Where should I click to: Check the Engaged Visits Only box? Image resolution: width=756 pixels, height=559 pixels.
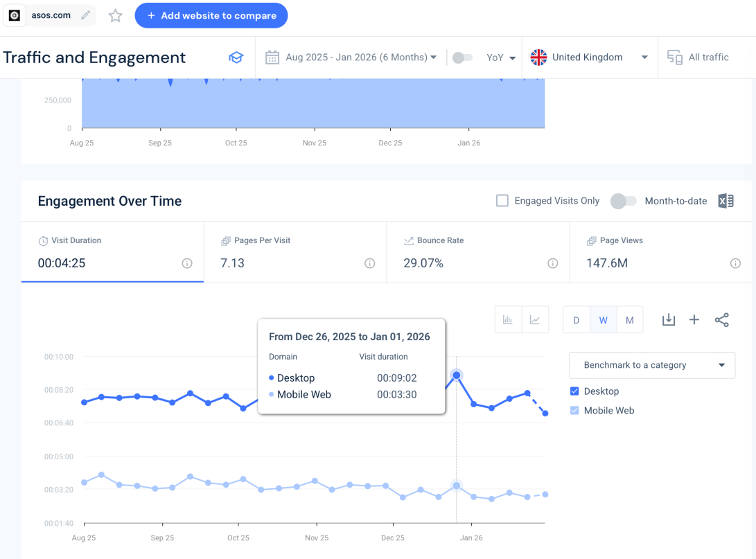point(502,201)
